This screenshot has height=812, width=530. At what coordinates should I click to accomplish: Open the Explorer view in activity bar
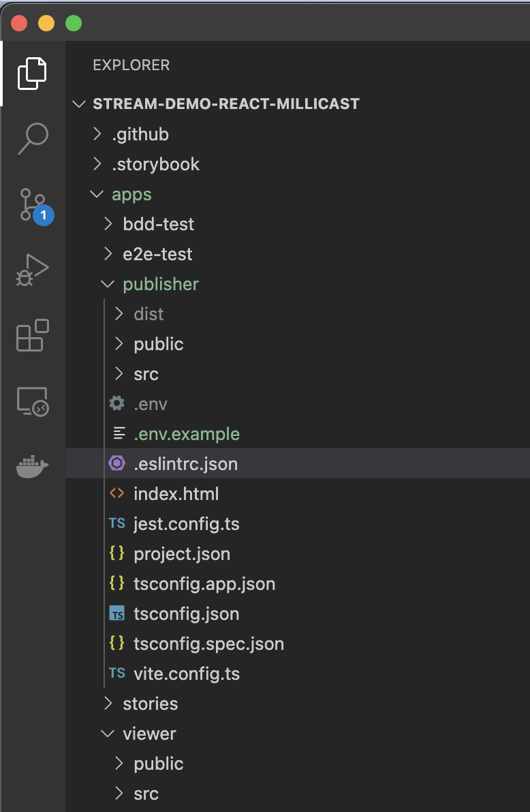[32, 74]
